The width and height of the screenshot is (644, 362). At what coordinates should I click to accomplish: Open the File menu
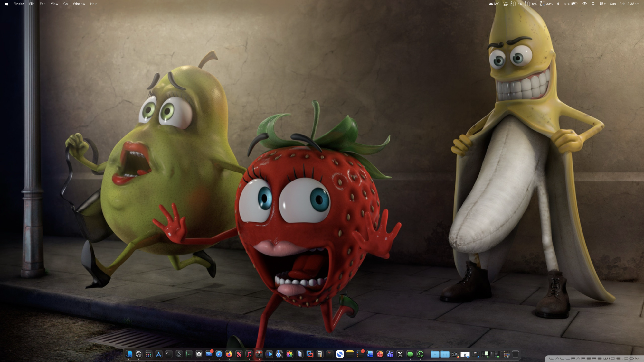[32, 4]
